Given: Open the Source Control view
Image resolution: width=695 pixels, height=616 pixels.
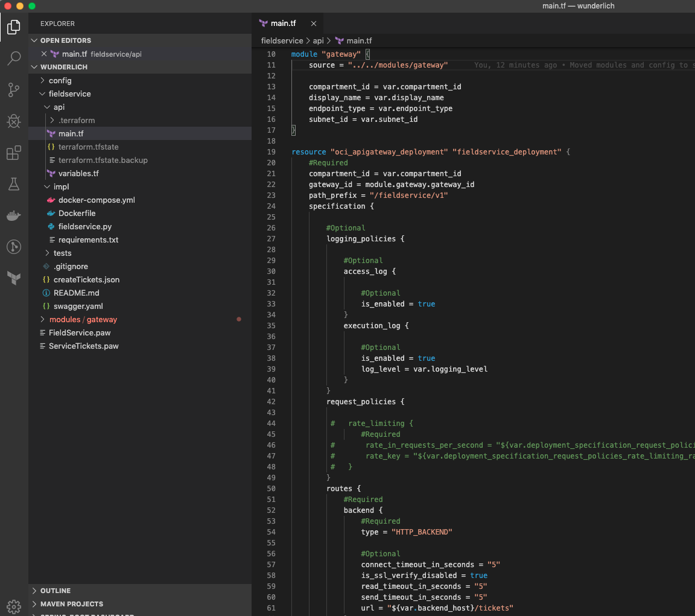Looking at the screenshot, I should click(13, 90).
